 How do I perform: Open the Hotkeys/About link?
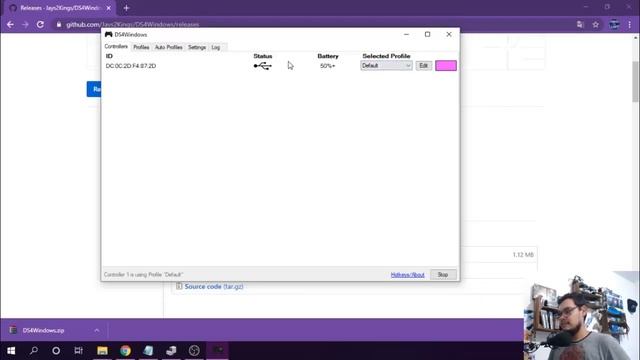(x=407, y=275)
